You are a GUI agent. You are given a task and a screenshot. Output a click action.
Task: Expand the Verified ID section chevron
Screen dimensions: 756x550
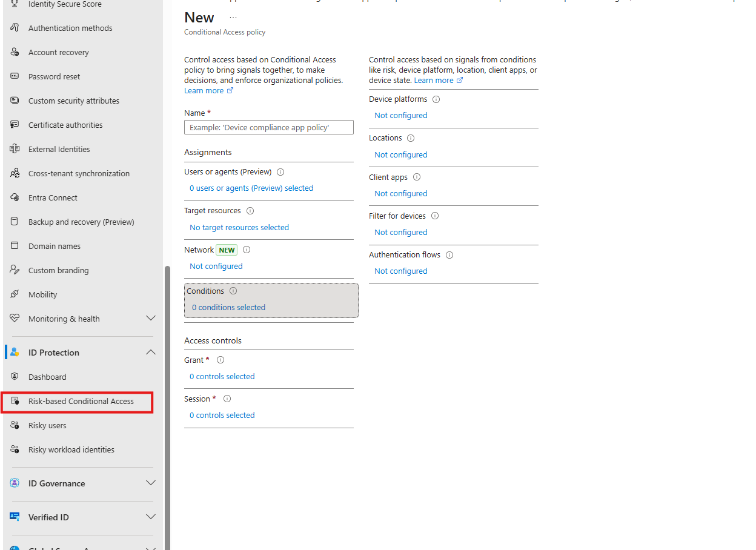coord(151,517)
